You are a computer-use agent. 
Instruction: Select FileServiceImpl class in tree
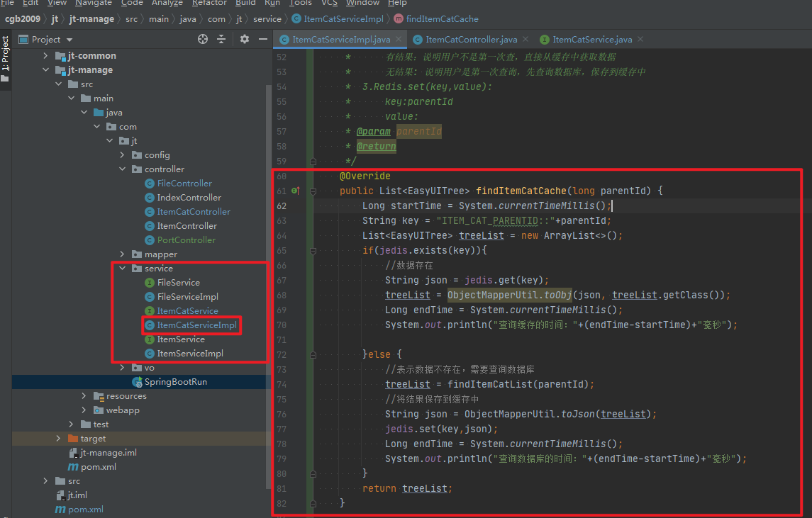tap(187, 296)
